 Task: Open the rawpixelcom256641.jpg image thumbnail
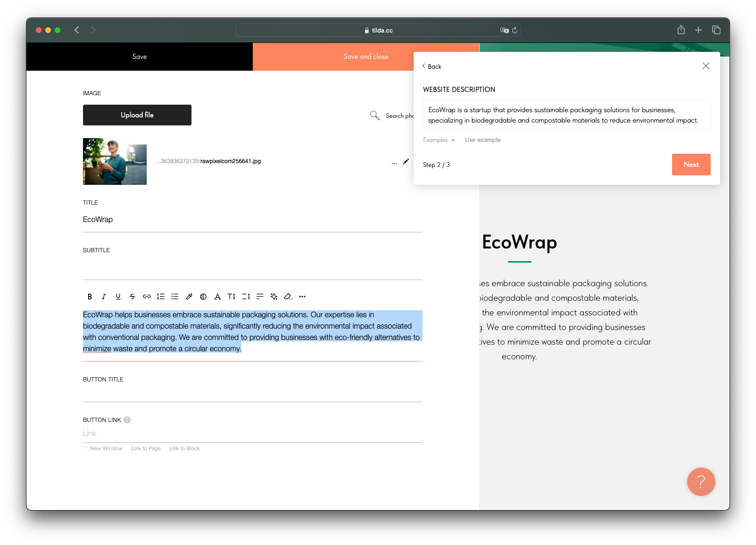pyautogui.click(x=115, y=161)
